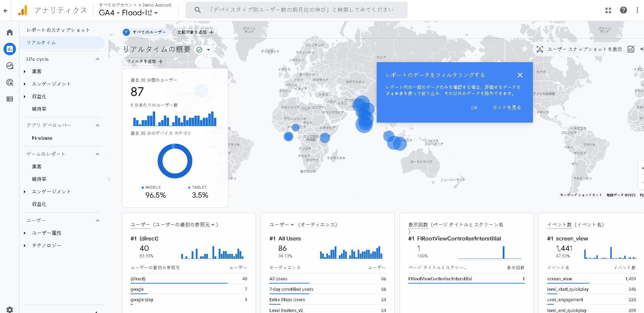This screenshot has width=644, height=313.
Task: Expand 収益化 under Life cycle
Action: point(25,97)
